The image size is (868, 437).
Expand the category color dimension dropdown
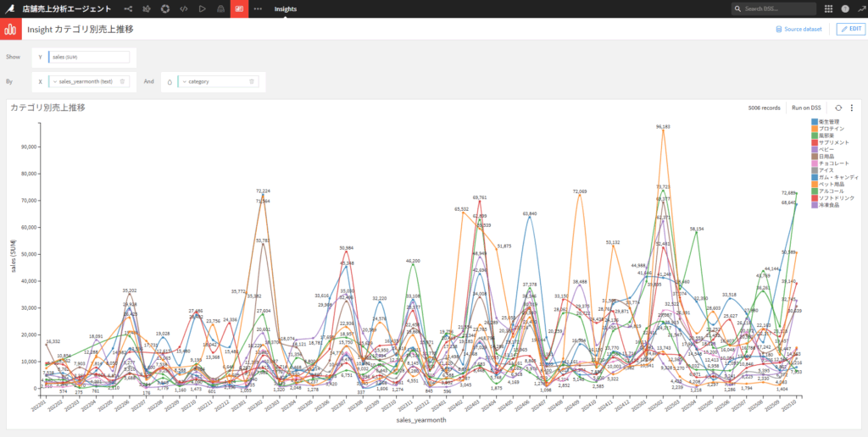click(184, 81)
